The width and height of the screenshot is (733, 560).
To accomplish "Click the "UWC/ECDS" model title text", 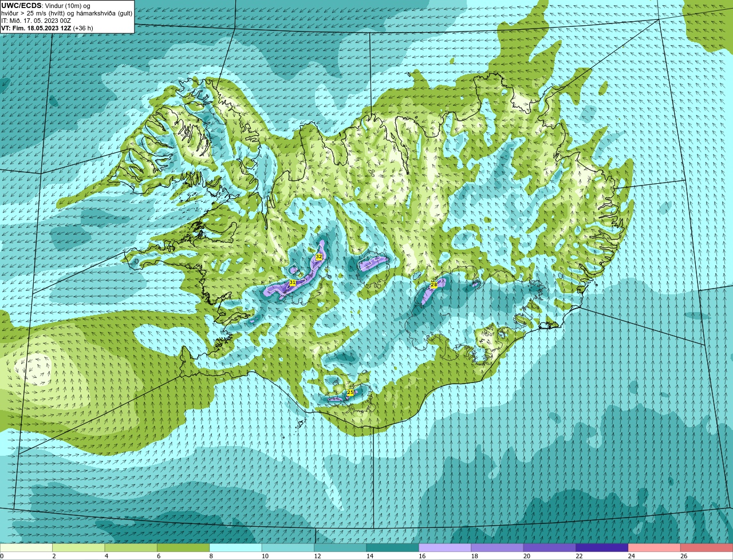I will (21, 6).
